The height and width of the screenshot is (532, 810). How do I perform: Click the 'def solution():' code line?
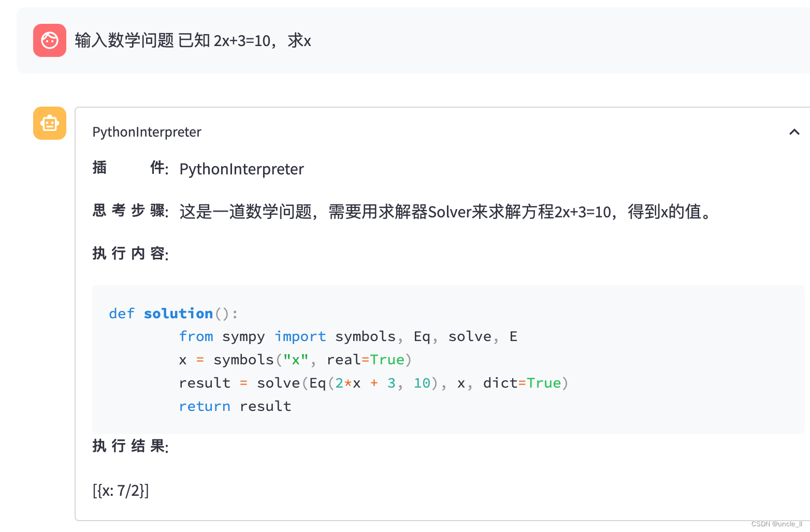click(173, 314)
